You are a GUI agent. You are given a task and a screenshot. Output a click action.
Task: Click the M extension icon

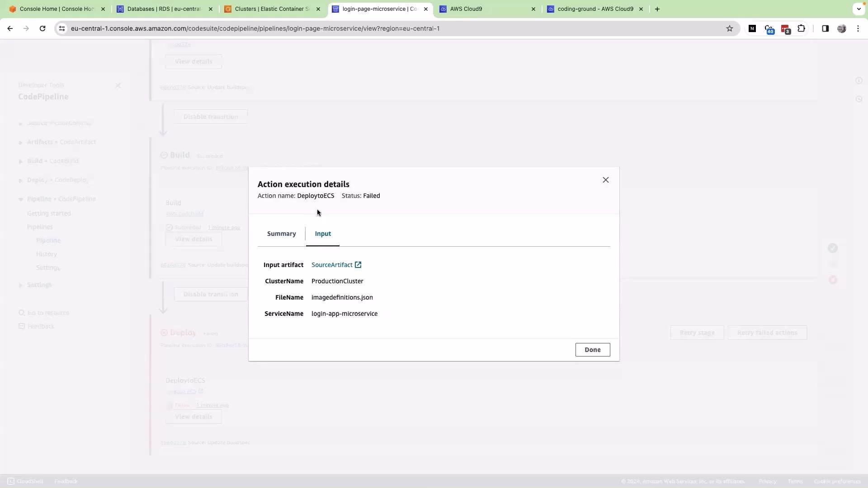[x=752, y=28]
